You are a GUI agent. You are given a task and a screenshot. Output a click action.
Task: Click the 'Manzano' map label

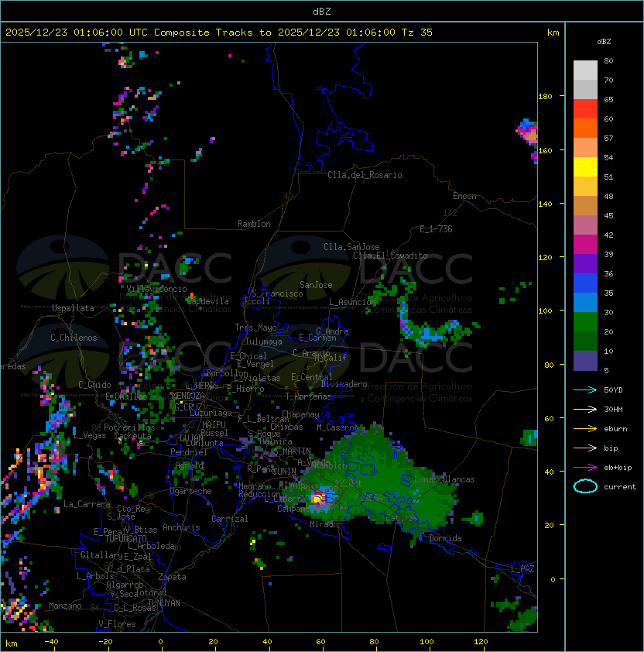(65, 606)
